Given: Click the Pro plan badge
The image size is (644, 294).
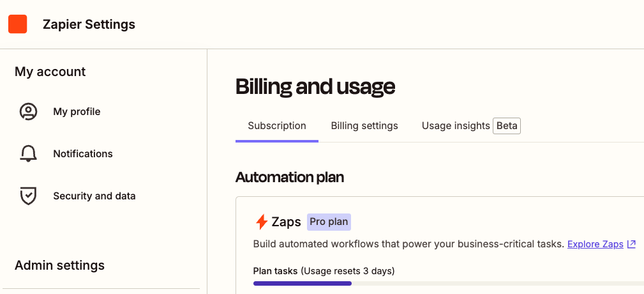Looking at the screenshot, I should 329,222.
